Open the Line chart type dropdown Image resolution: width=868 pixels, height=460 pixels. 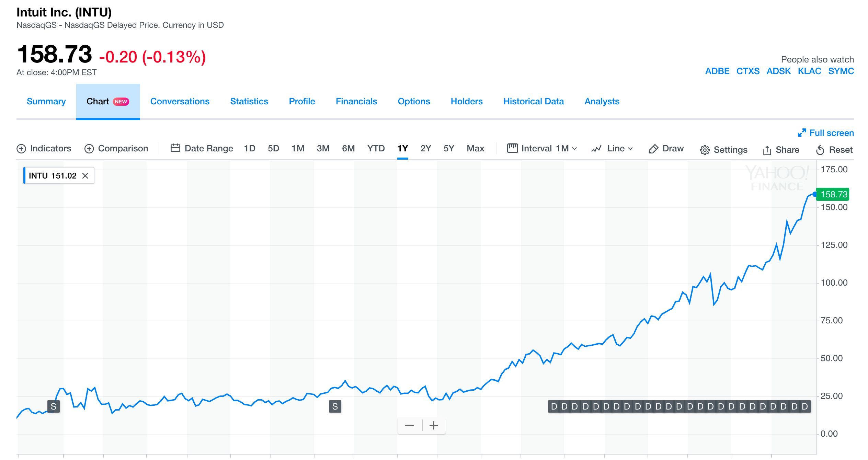612,148
